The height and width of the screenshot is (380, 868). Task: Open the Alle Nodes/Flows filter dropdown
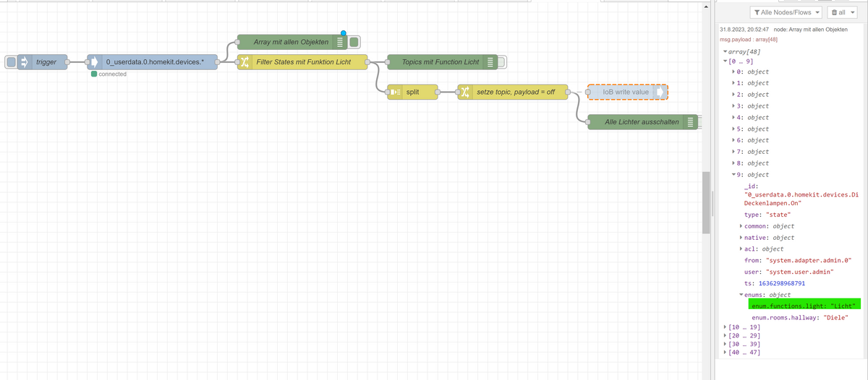[786, 12]
